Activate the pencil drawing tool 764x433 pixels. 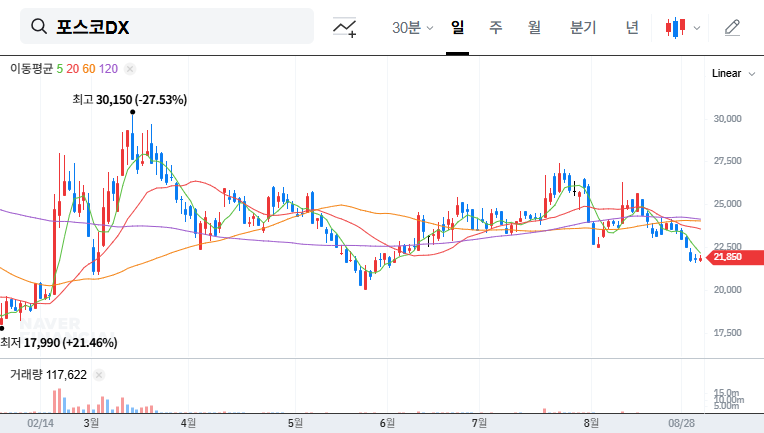[x=732, y=27]
